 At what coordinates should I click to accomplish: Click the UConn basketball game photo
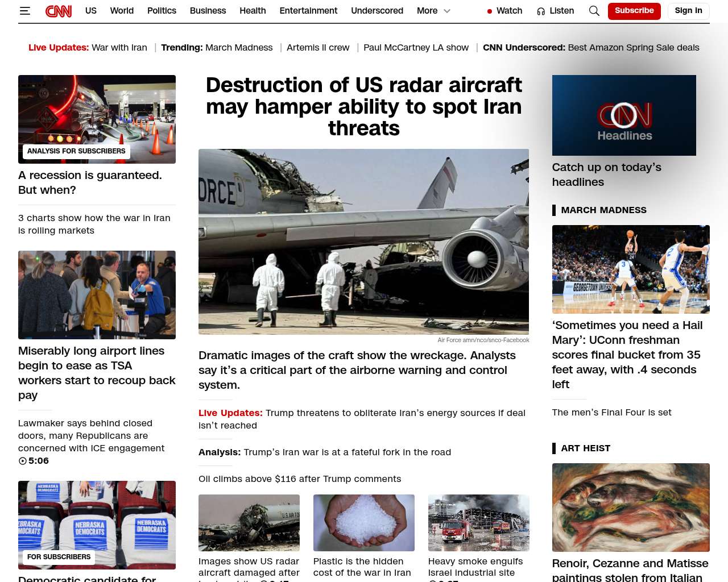(x=631, y=269)
